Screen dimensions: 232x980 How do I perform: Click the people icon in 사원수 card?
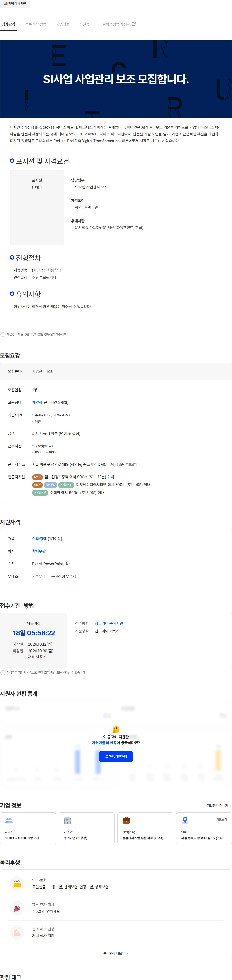(x=9, y=821)
